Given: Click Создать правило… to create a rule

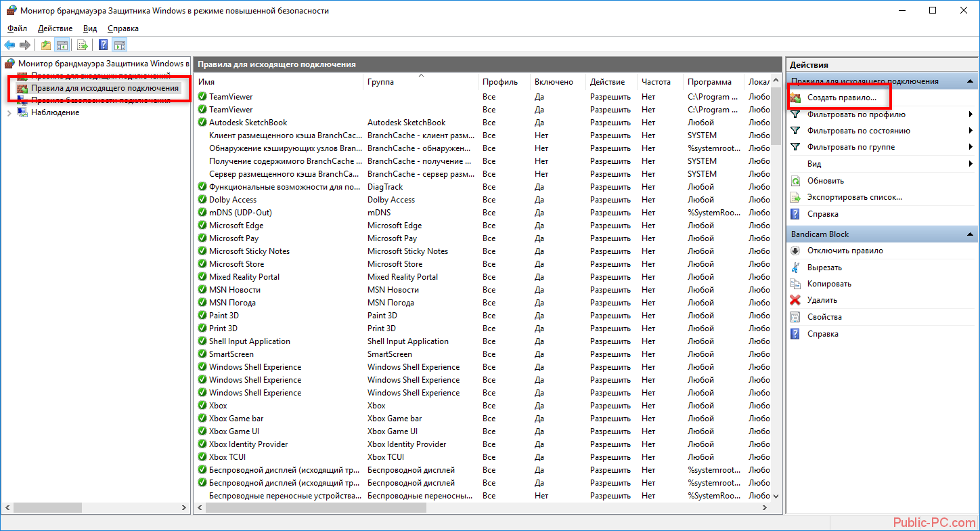Looking at the screenshot, I should pos(841,98).
